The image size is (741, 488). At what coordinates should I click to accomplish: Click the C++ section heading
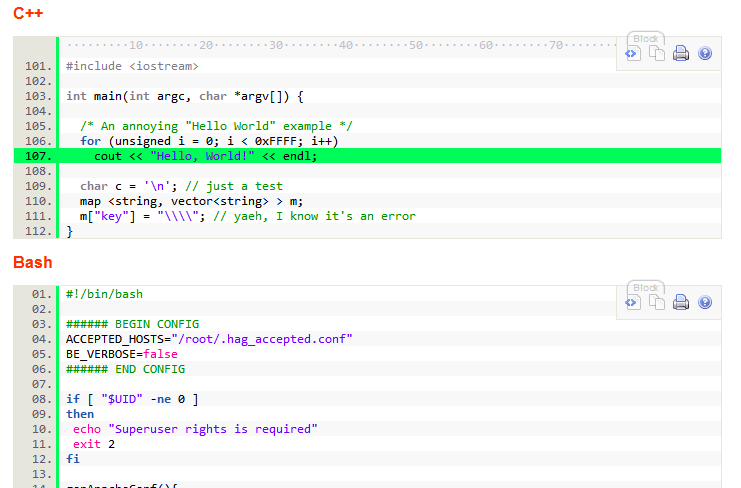pyautogui.click(x=26, y=13)
